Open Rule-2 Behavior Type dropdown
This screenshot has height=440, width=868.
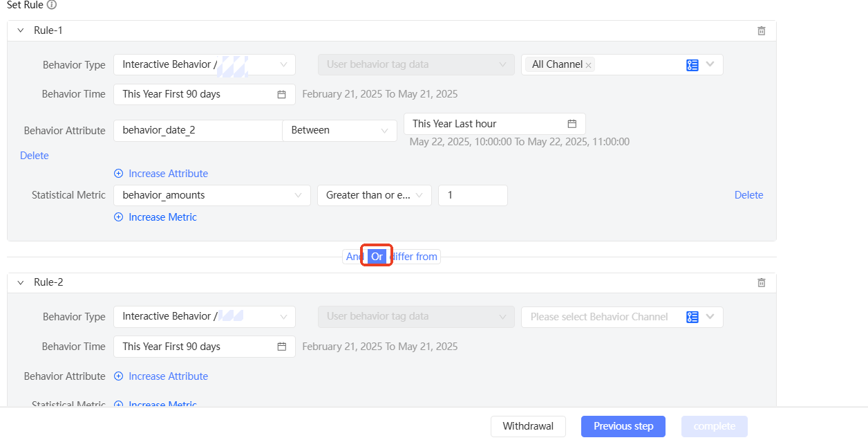(x=205, y=316)
